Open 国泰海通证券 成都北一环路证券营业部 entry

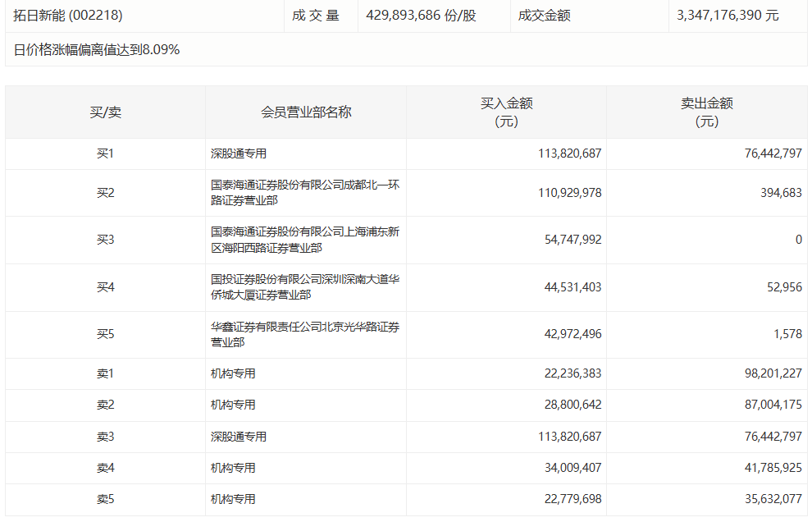click(x=305, y=193)
